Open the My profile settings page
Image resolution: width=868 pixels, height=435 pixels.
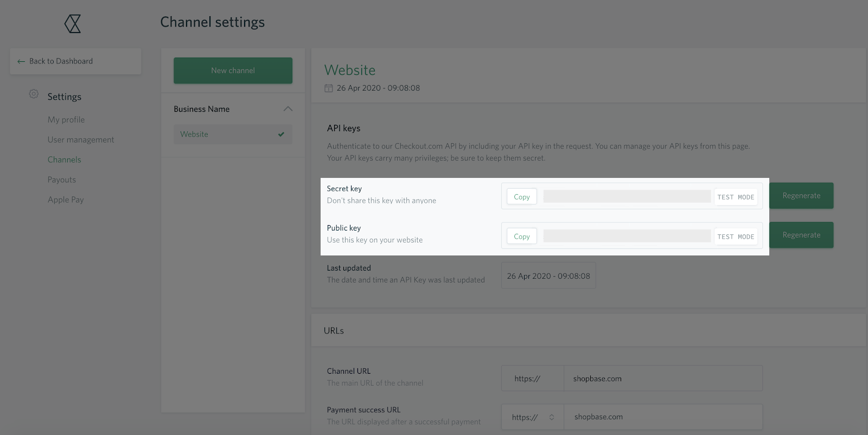[x=66, y=120]
